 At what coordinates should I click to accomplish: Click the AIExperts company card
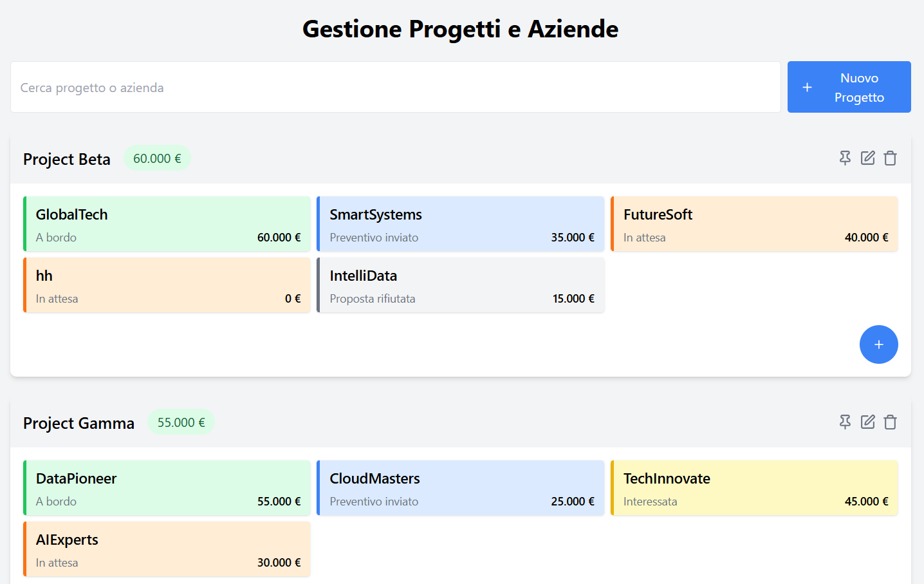(x=167, y=549)
